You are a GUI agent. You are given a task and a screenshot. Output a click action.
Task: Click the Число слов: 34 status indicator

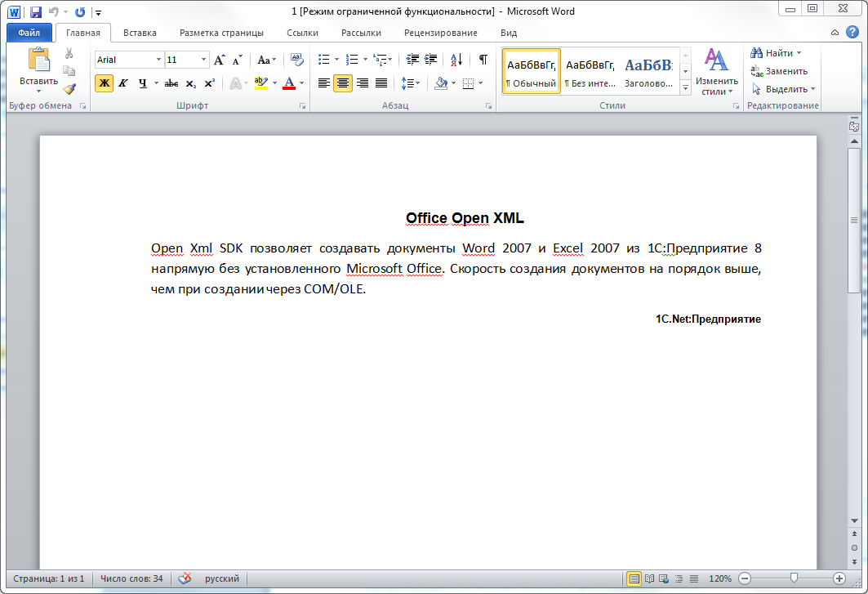(131, 578)
